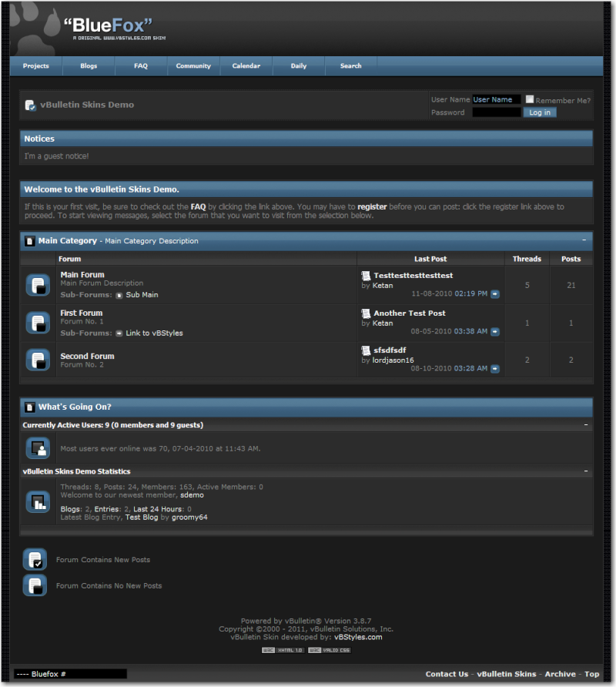Open newest member sdemo's profile

tap(192, 495)
